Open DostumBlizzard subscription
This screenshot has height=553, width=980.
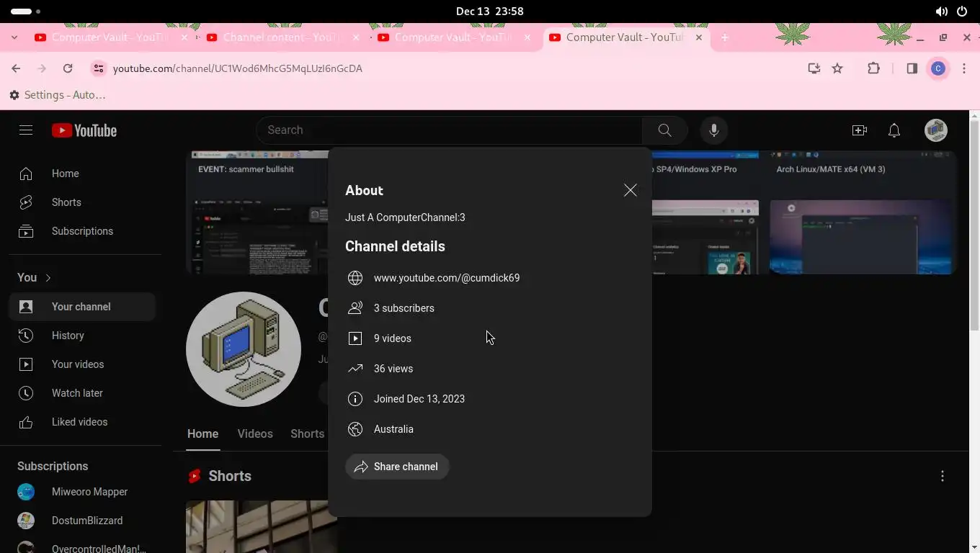tap(82, 521)
